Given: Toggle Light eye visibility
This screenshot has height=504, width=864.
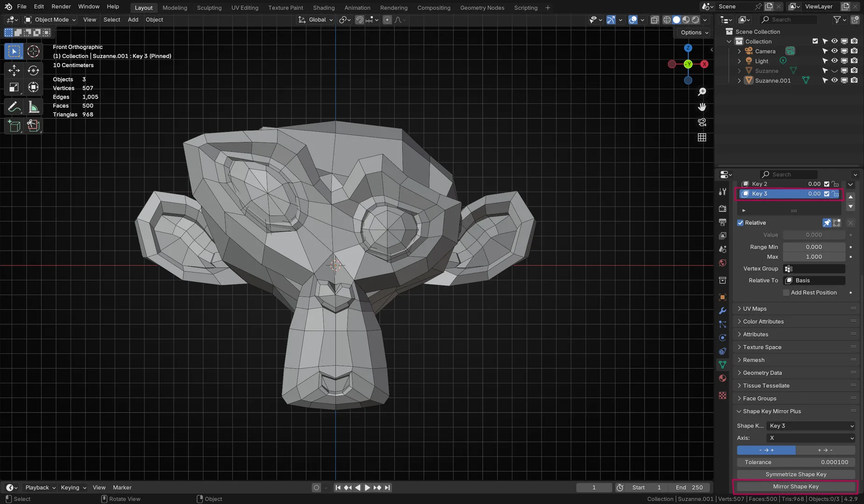Looking at the screenshot, I should [x=834, y=61].
